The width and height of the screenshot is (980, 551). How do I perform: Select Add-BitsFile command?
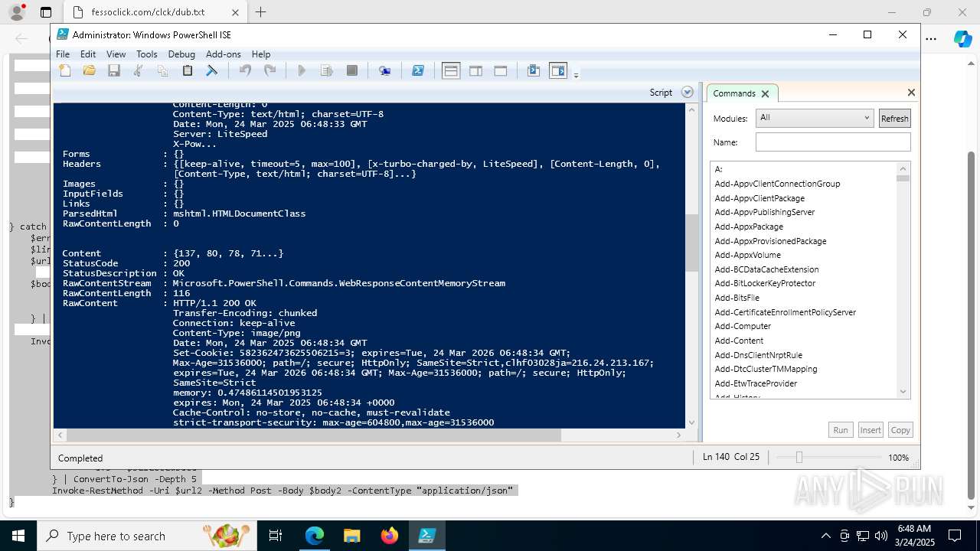[737, 298]
